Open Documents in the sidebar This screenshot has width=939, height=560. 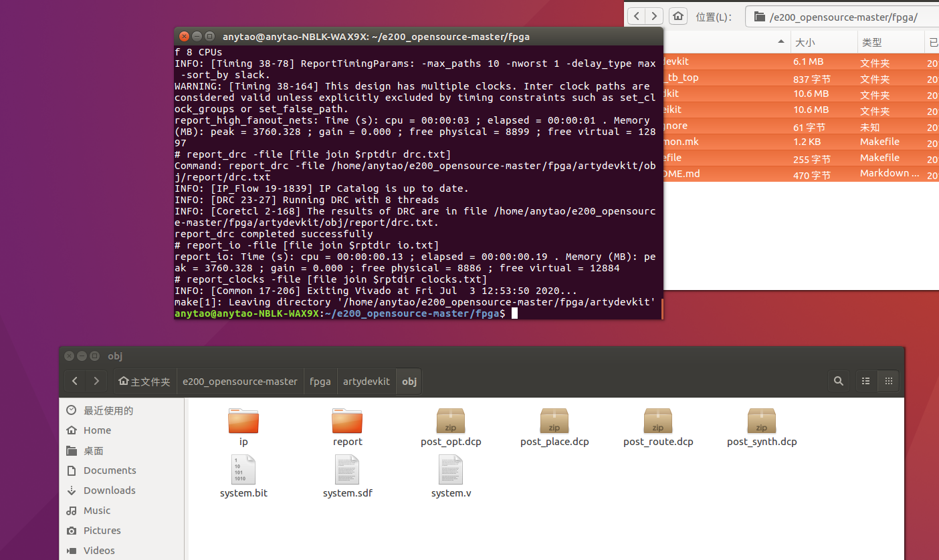(x=110, y=470)
